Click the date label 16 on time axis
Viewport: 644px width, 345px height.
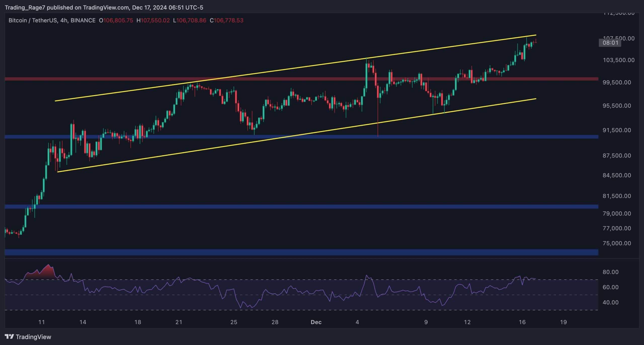[x=522, y=322]
